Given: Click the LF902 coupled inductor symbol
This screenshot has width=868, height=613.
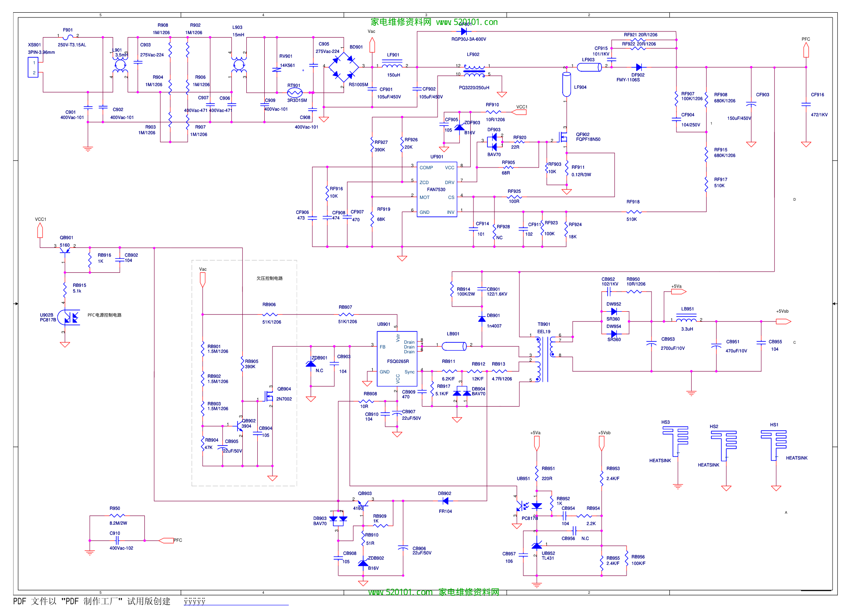Looking at the screenshot, I should (474, 70).
